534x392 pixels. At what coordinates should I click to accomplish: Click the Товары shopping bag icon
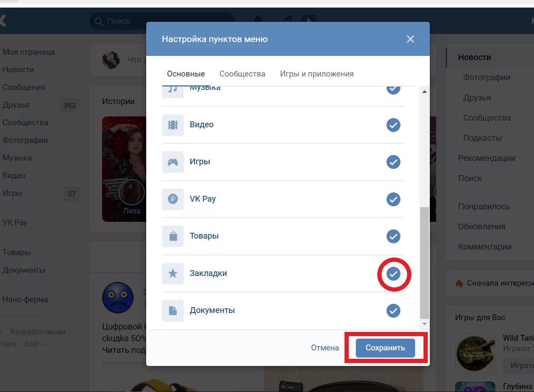tap(173, 236)
